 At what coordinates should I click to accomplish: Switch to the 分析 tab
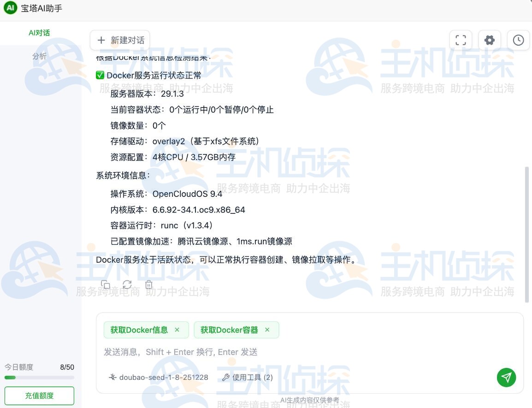click(x=39, y=56)
